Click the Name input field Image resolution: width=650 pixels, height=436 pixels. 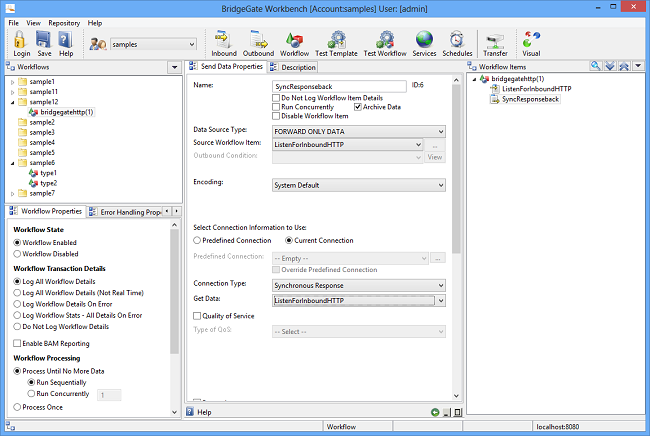pyautogui.click(x=339, y=86)
